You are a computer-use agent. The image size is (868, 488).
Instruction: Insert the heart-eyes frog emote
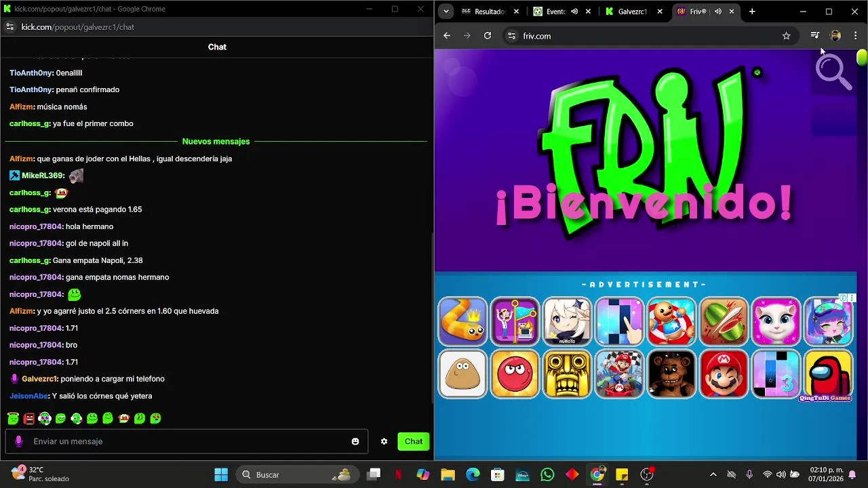(x=155, y=419)
